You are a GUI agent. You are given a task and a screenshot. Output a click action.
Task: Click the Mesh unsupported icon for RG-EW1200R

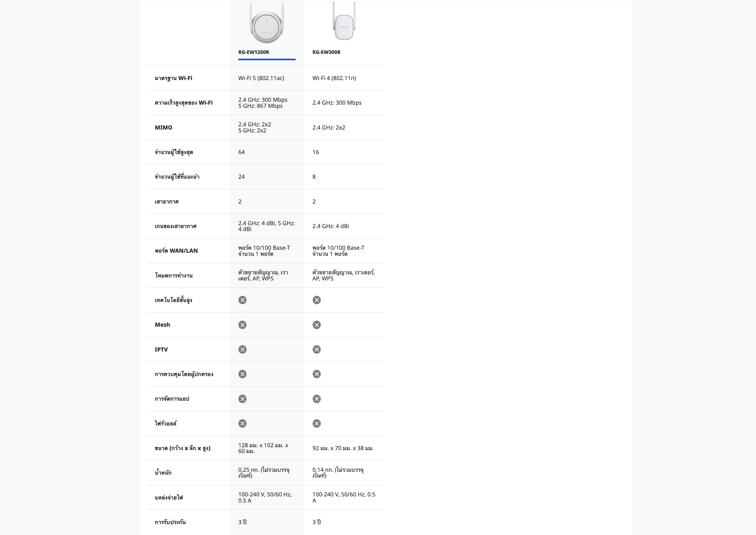pyautogui.click(x=242, y=325)
